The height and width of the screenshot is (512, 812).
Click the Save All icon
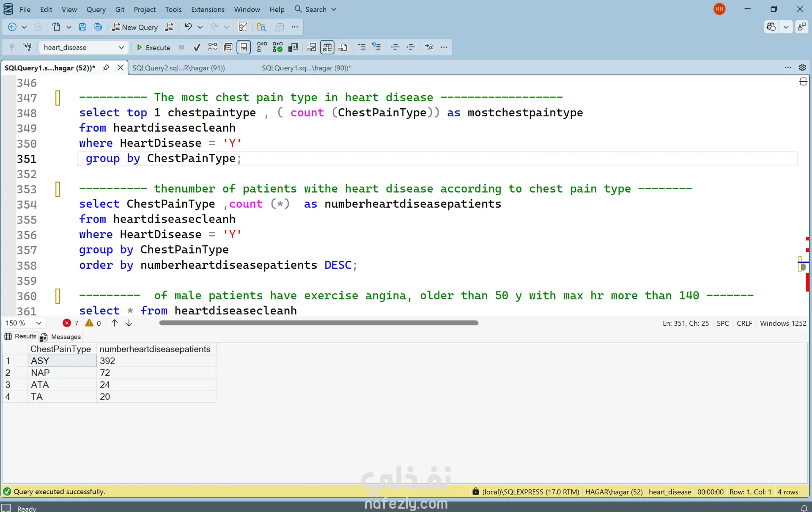tap(98, 27)
